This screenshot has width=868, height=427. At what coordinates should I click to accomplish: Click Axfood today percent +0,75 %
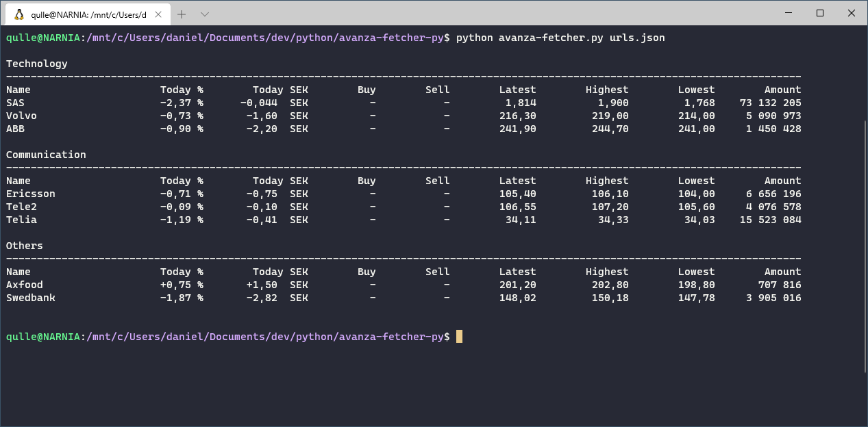click(x=182, y=285)
